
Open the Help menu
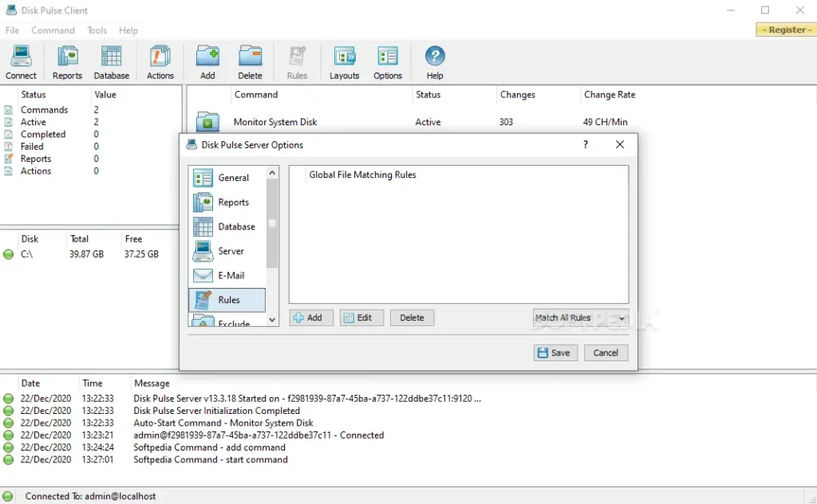pos(128,30)
